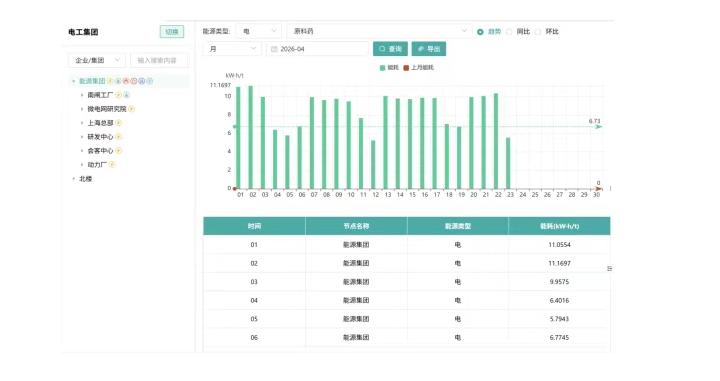Select 南闸工厂 in the tree

[x=100, y=95]
